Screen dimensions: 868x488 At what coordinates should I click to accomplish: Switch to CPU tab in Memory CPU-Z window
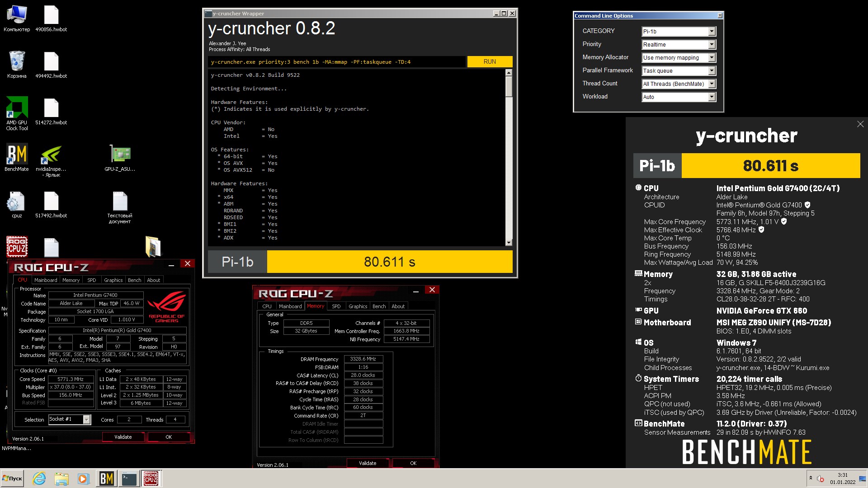click(267, 306)
